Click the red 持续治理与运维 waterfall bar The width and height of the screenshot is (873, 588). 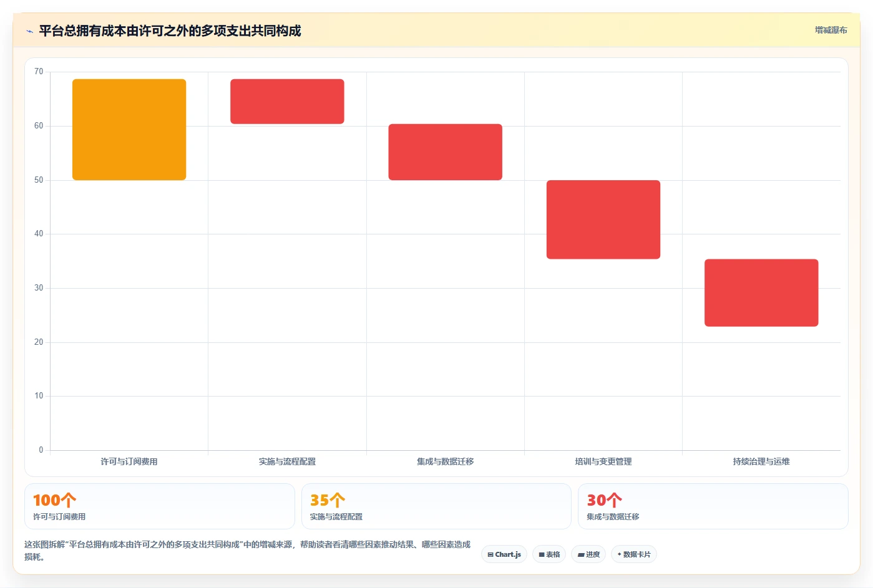tap(761, 292)
